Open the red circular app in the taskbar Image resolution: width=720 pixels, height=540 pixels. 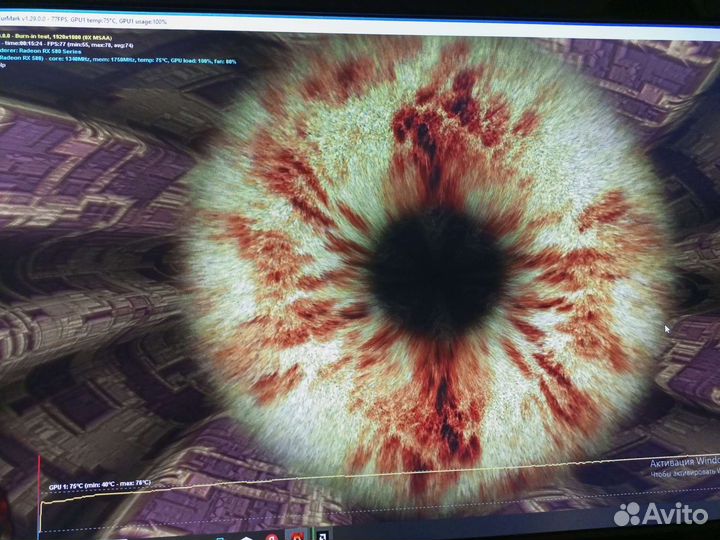pos(273,536)
